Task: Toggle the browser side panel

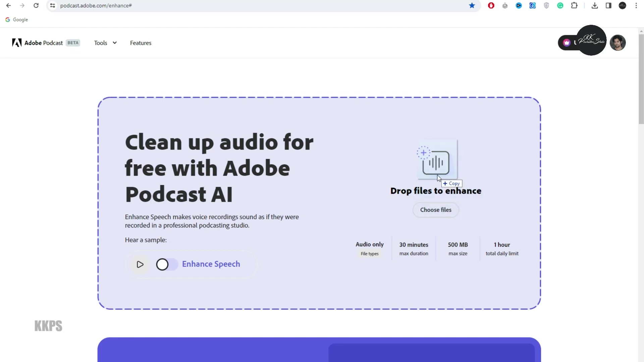Action: pos(608,5)
